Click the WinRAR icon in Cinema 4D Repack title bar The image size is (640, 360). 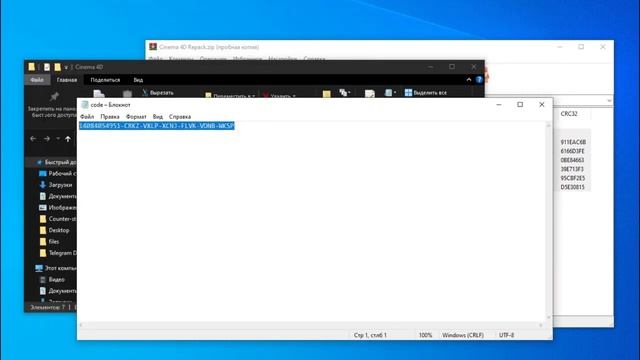tap(153, 47)
